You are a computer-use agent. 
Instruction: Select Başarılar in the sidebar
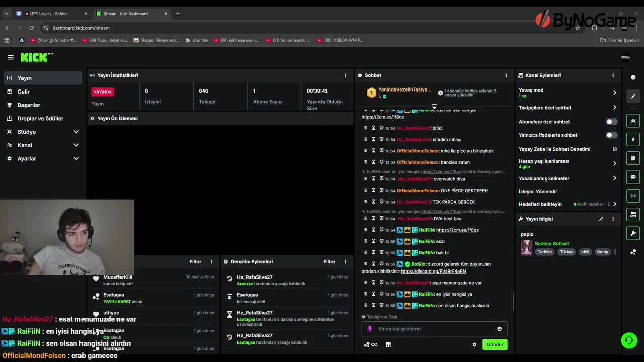point(43,105)
